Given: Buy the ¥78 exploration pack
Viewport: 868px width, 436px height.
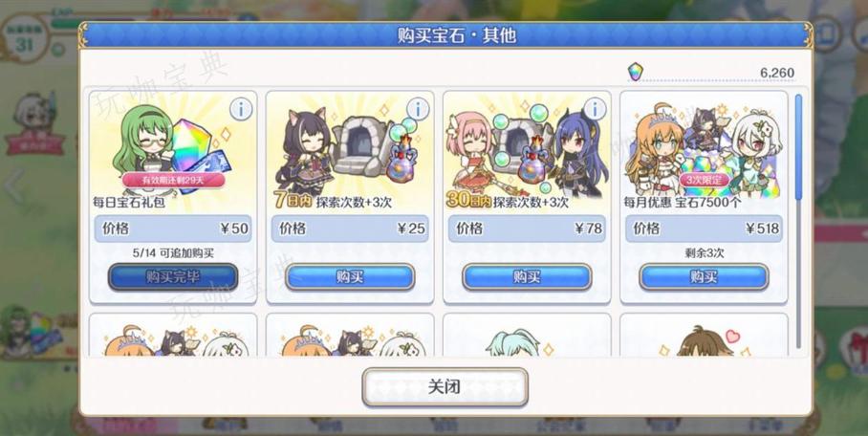Looking at the screenshot, I should pos(527,276).
